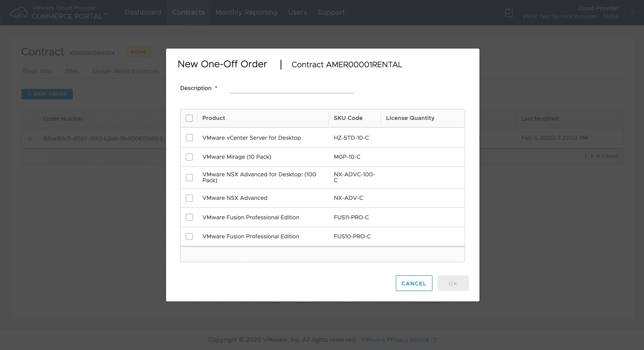Click the New Order button
644x350 pixels.
click(47, 94)
